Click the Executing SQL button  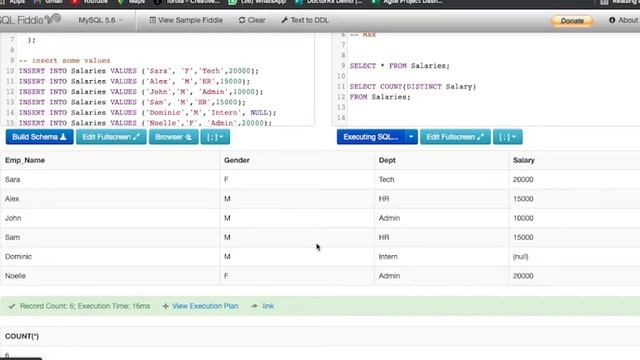(x=371, y=137)
